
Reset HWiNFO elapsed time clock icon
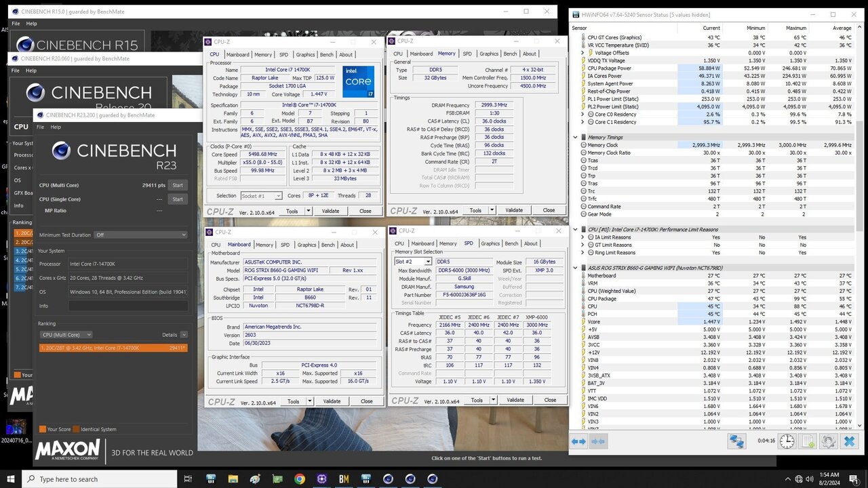787,441
